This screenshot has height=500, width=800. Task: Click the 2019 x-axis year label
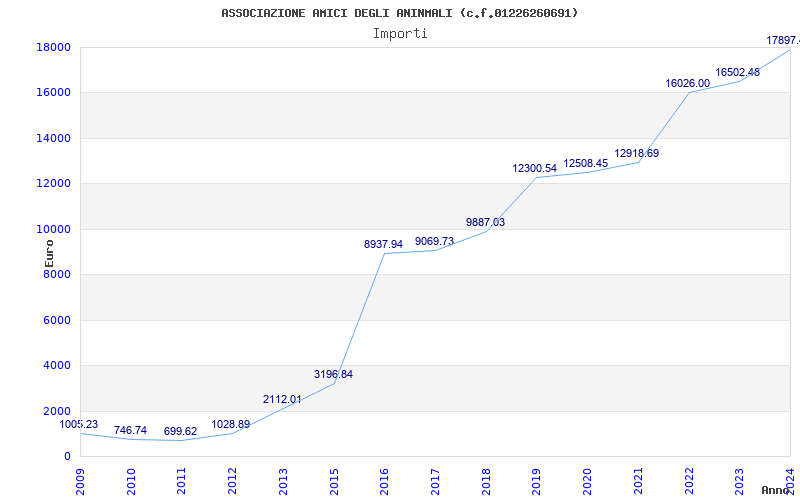click(536, 482)
